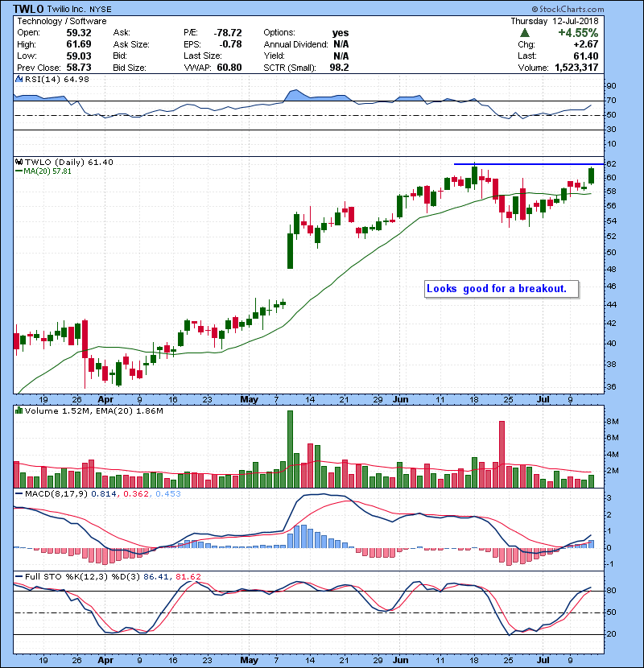Click the MACD(8,17,9) label
644x668 pixels.
coord(56,494)
